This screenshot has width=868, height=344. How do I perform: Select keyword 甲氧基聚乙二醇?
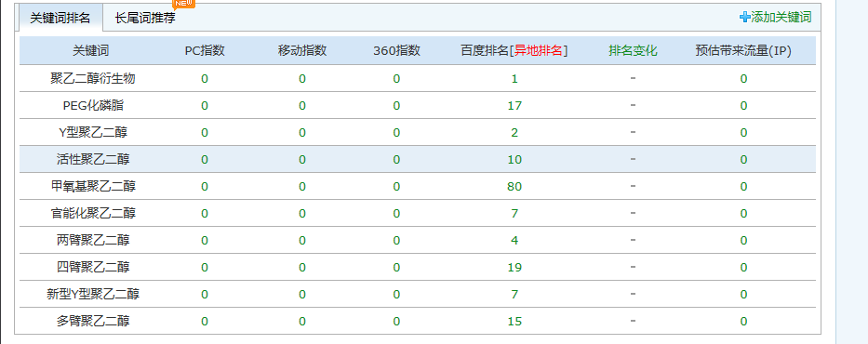(x=93, y=187)
